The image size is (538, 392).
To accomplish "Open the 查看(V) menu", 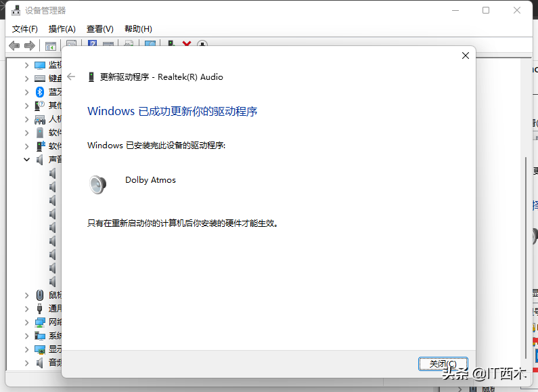I will pos(100,29).
